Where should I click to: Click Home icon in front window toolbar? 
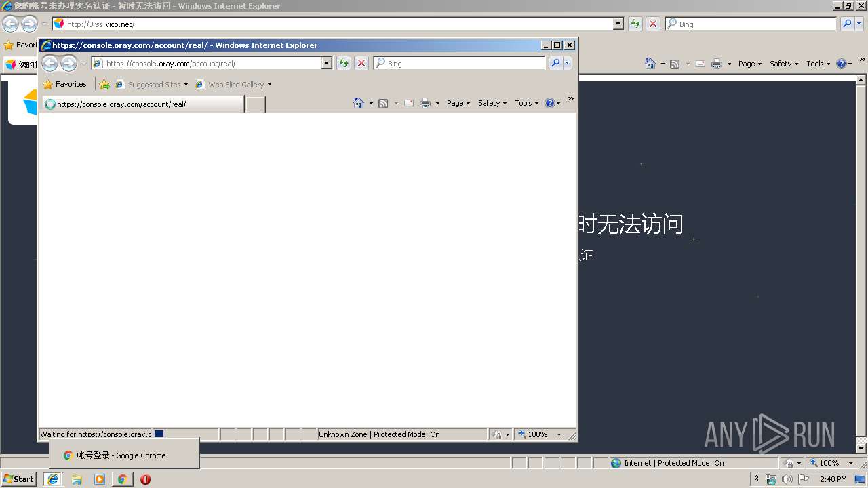pyautogui.click(x=359, y=103)
